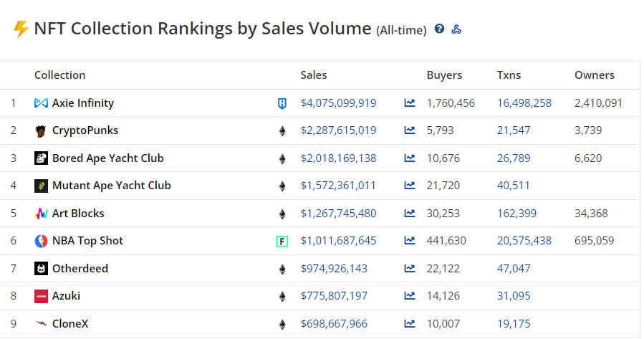The width and height of the screenshot is (644, 339).
Task: Sort by the Collection column header
Action: coord(60,75)
